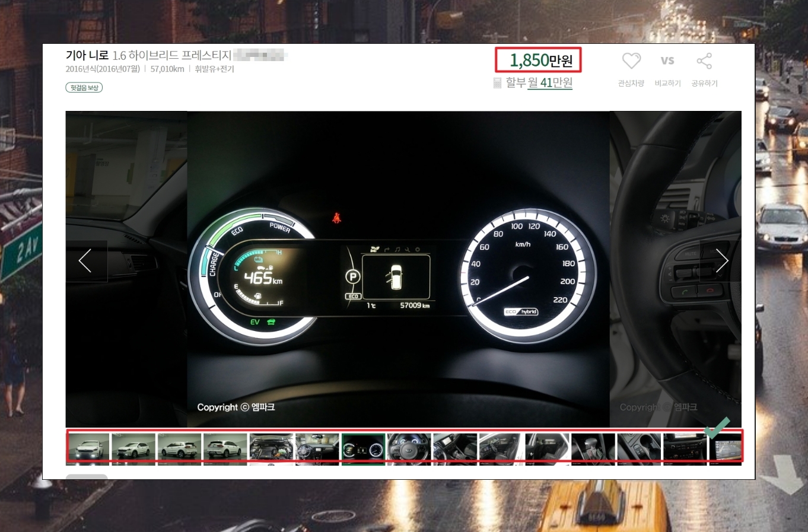Select the navigation screen thumbnail
The height and width of the screenshot is (532, 808).
(726, 449)
